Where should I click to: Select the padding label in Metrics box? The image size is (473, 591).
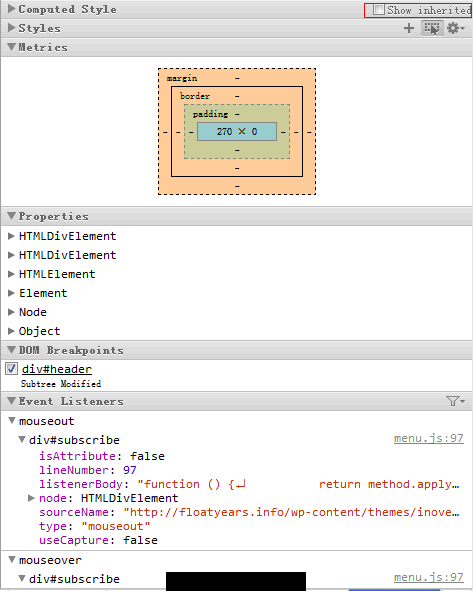click(x=210, y=114)
